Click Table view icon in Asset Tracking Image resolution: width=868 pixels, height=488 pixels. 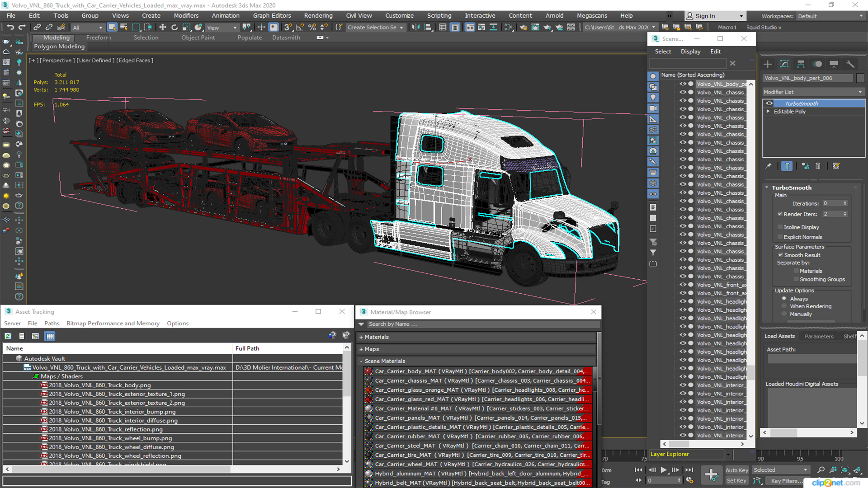point(50,336)
